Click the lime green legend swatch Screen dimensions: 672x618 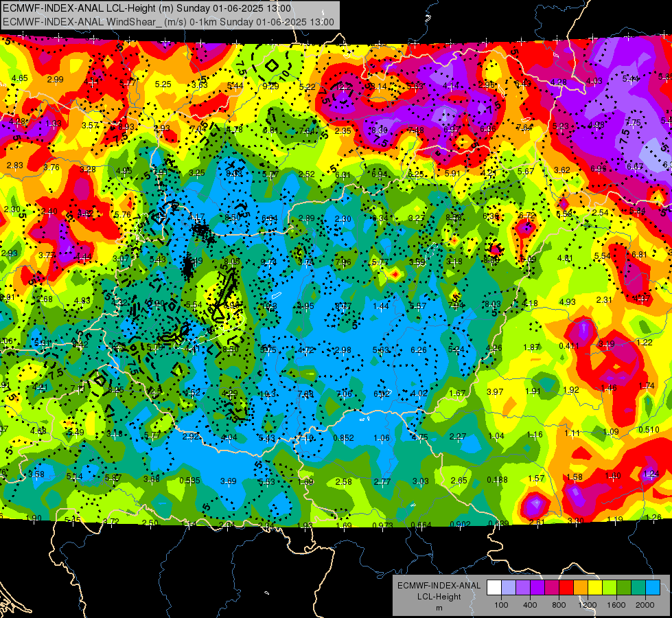tap(610, 588)
